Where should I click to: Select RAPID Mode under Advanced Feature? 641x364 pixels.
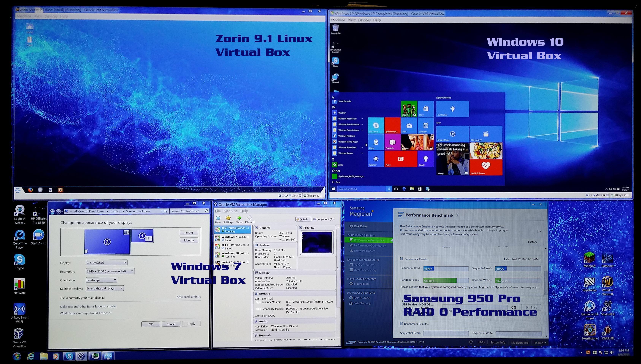[x=361, y=298]
